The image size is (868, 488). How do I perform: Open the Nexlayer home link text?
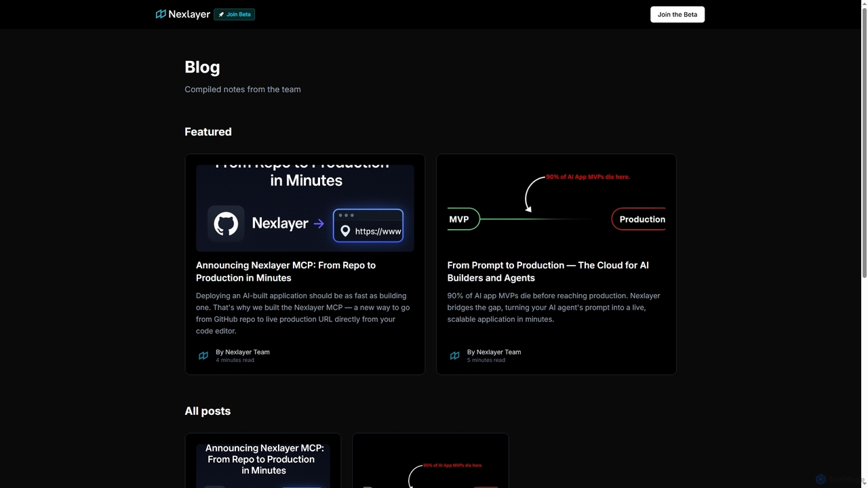[x=189, y=14]
